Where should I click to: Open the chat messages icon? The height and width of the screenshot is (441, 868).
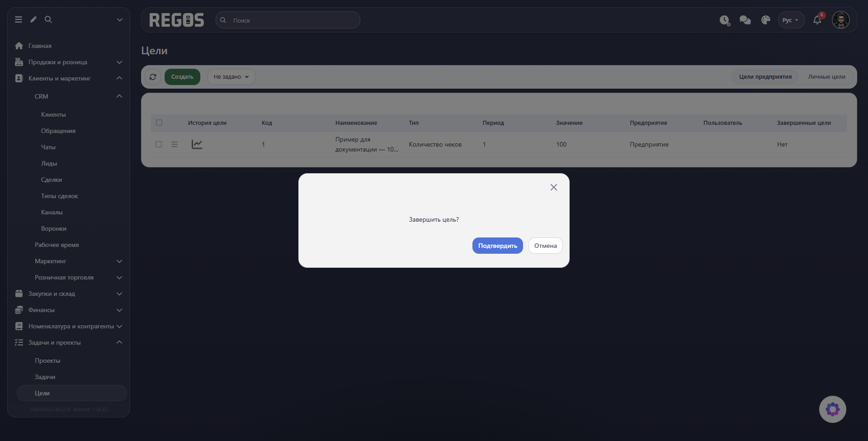coord(745,20)
